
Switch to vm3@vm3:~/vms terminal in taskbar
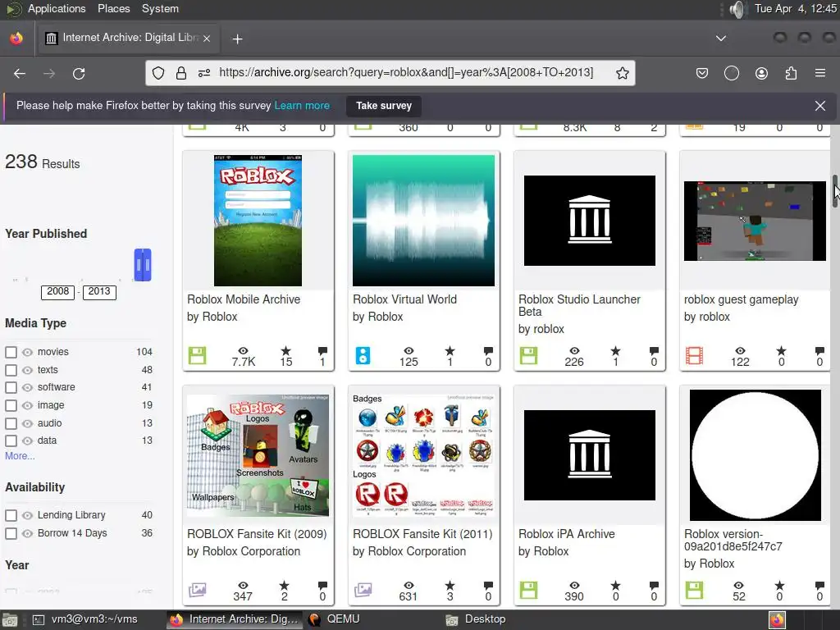(x=85, y=619)
